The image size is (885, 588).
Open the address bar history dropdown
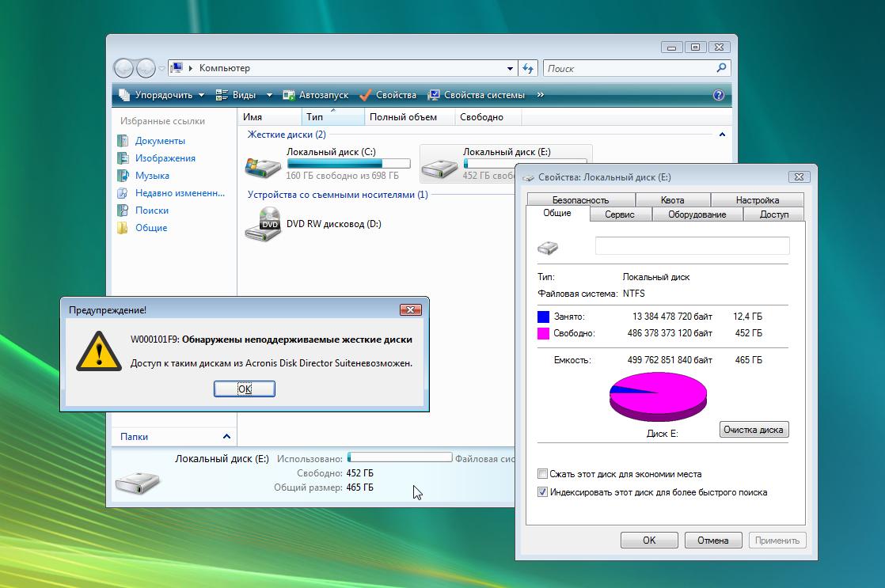click(x=511, y=68)
